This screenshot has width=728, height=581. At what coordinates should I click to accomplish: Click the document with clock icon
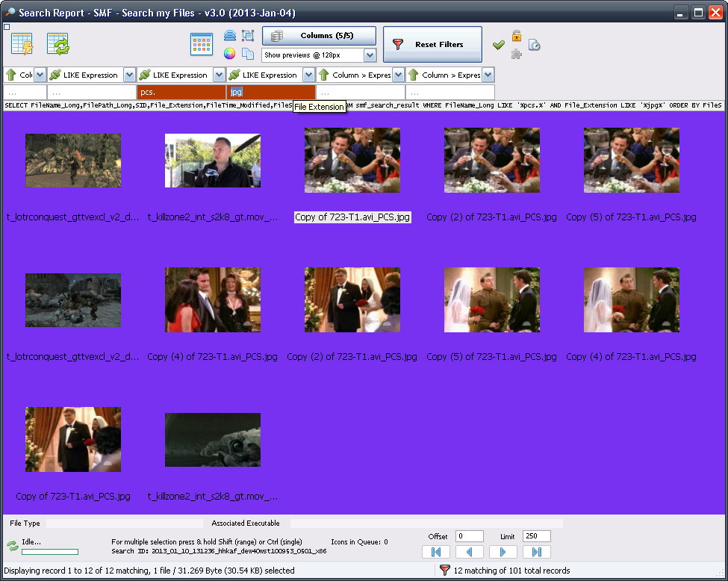(x=535, y=45)
